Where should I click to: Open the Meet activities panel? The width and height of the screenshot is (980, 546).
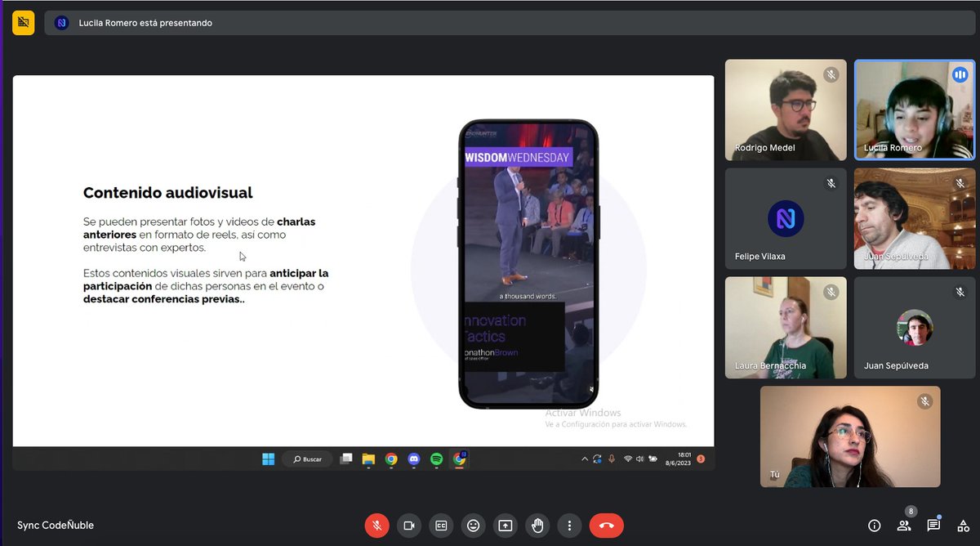pyautogui.click(x=960, y=526)
